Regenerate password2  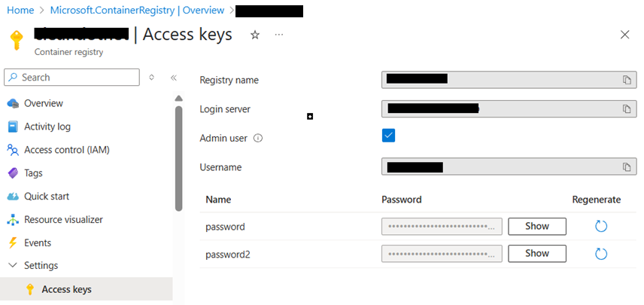coord(601,254)
